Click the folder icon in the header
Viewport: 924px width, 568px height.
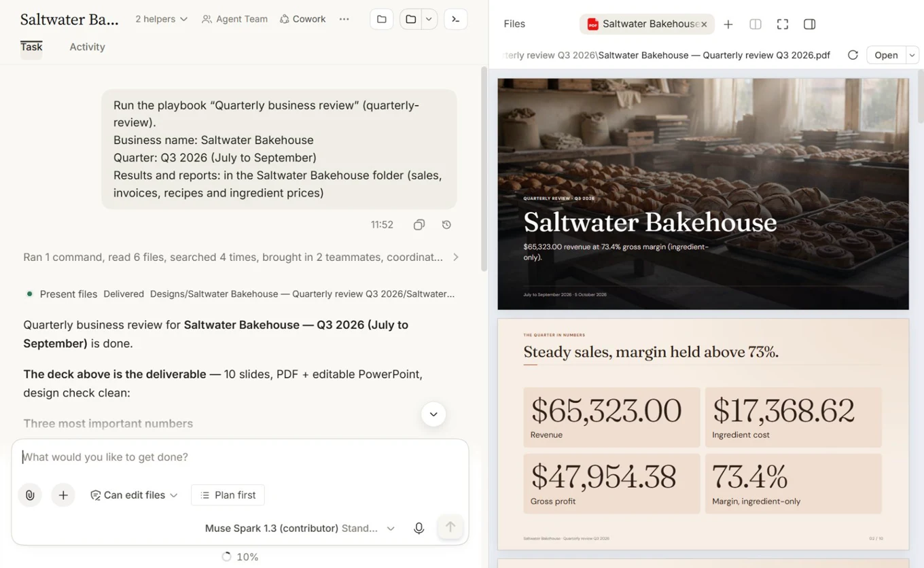[382, 19]
